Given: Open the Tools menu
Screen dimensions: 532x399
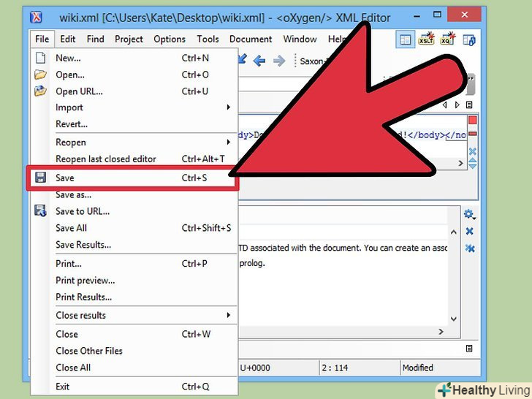Looking at the screenshot, I should [x=208, y=39].
